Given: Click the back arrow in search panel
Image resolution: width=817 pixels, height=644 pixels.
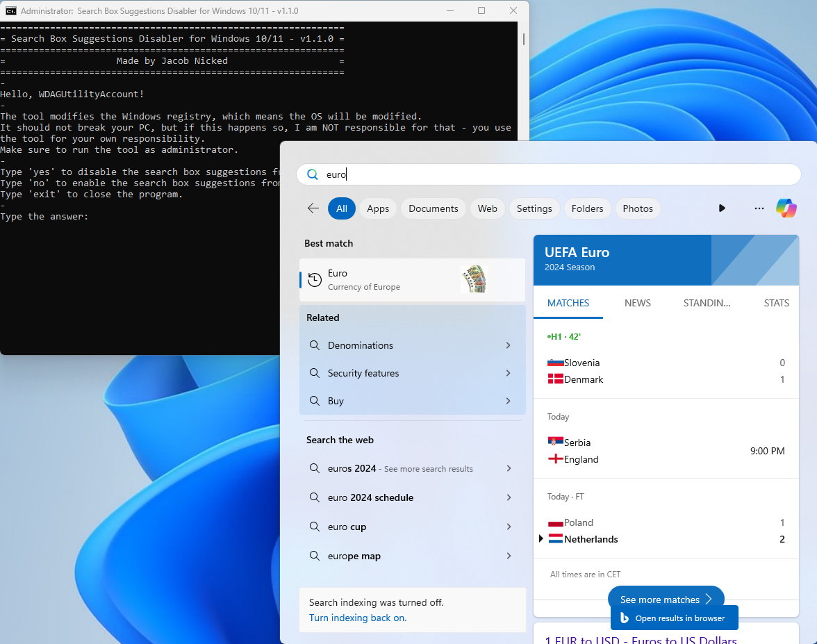Looking at the screenshot, I should pyautogui.click(x=313, y=208).
